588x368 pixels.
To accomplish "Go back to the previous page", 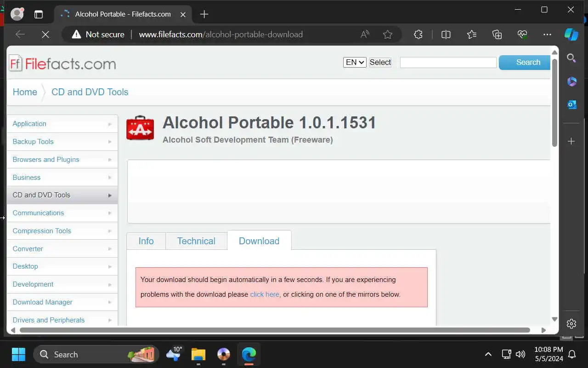I will click(x=20, y=34).
